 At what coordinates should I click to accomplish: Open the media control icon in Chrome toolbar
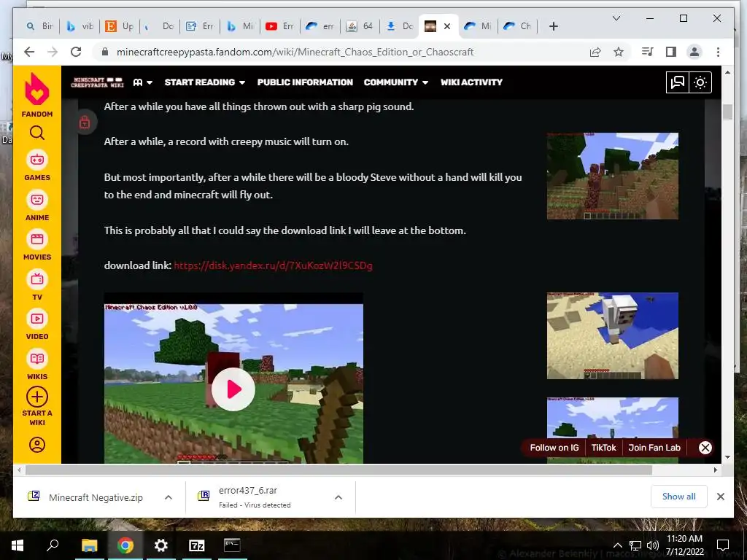click(x=648, y=52)
